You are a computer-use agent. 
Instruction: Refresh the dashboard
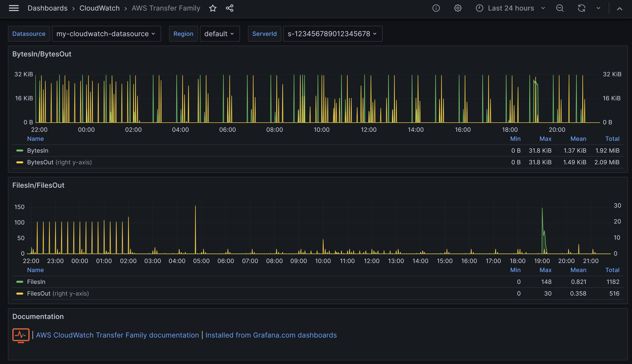[581, 8]
